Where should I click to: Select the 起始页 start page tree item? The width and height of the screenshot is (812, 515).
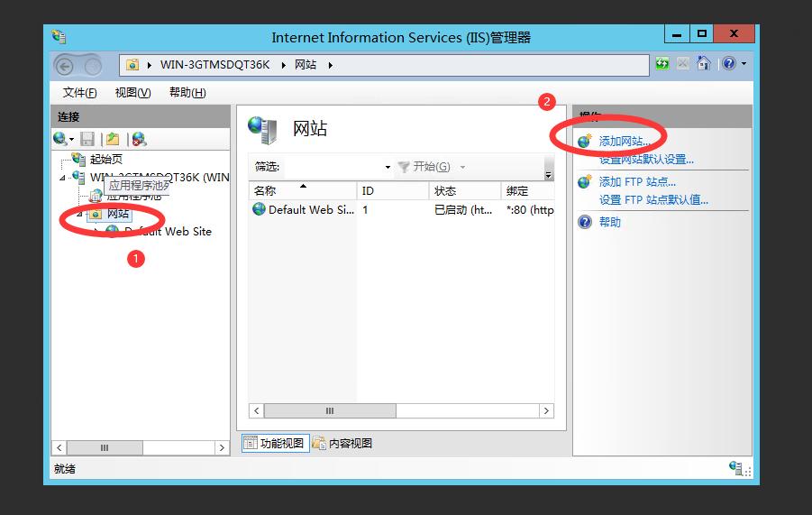click(106, 159)
